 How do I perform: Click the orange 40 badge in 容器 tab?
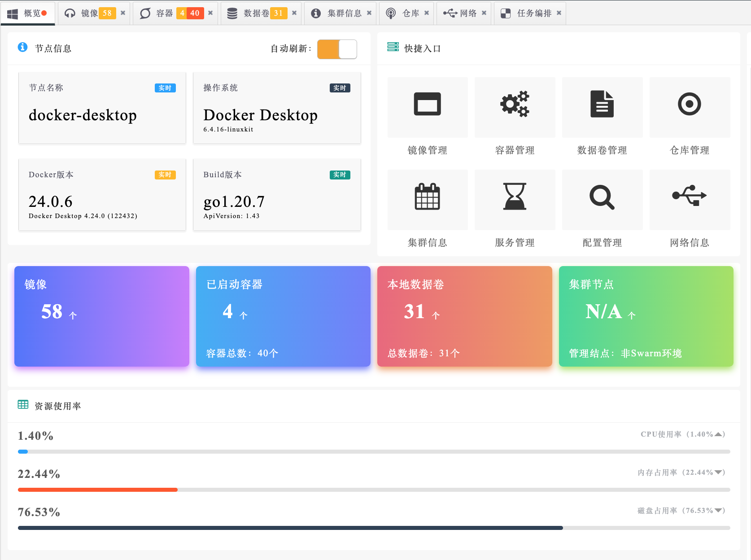[195, 13]
